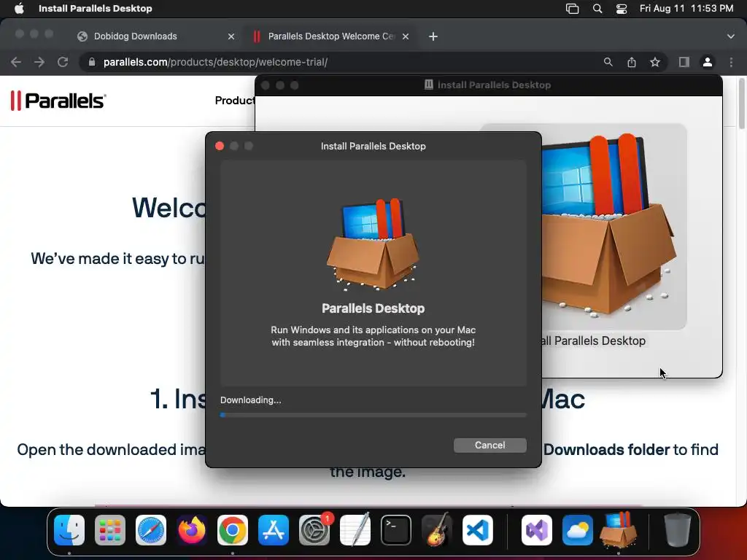This screenshot has height=560, width=747.
Task: Open the Chrome three-dot menu
Action: [x=731, y=62]
